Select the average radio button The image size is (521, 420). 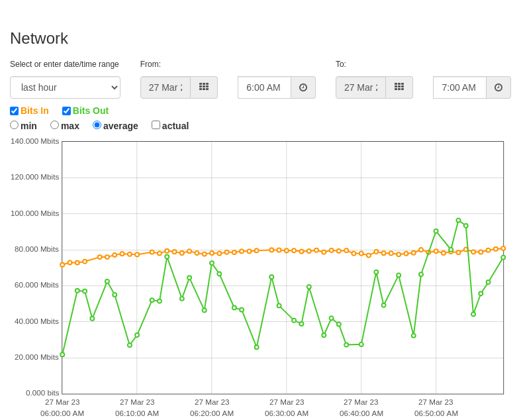click(x=97, y=125)
